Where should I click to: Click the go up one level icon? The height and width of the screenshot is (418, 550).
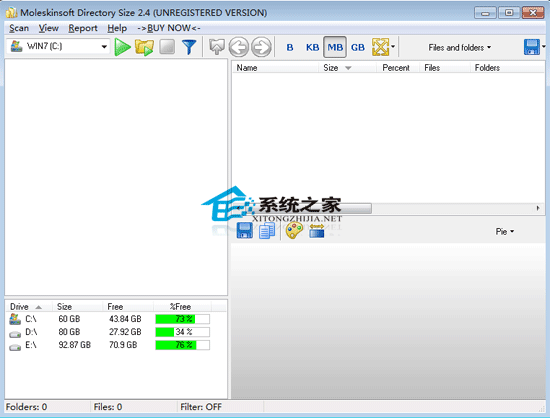tap(216, 47)
